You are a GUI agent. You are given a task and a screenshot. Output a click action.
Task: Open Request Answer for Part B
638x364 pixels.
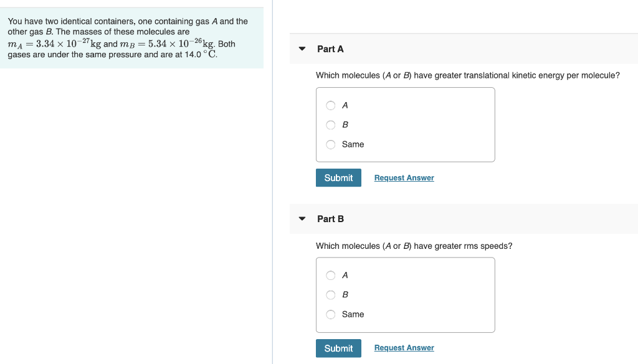tap(404, 347)
